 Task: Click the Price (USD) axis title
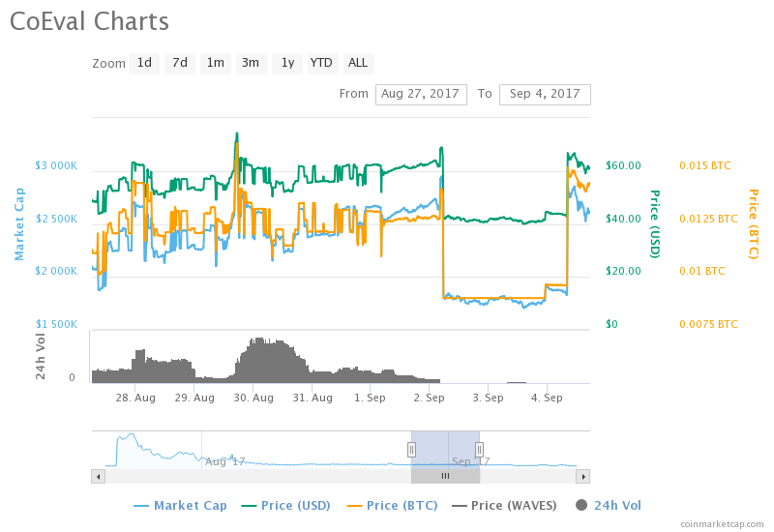pos(655,223)
